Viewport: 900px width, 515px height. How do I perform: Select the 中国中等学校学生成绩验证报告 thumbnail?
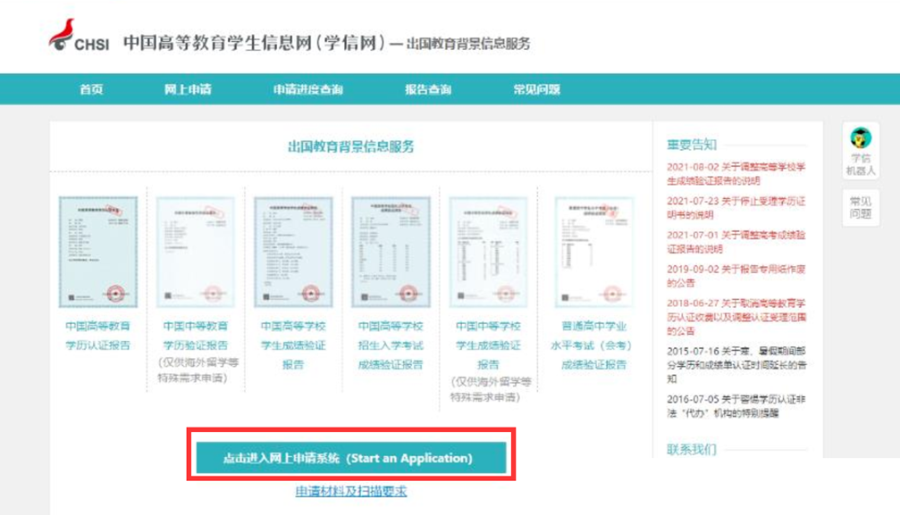(488, 251)
